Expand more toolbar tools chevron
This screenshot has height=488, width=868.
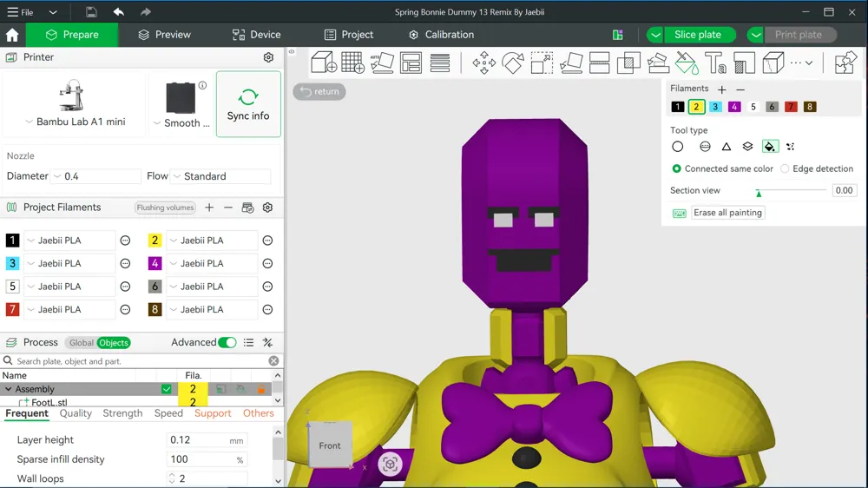tap(809, 63)
